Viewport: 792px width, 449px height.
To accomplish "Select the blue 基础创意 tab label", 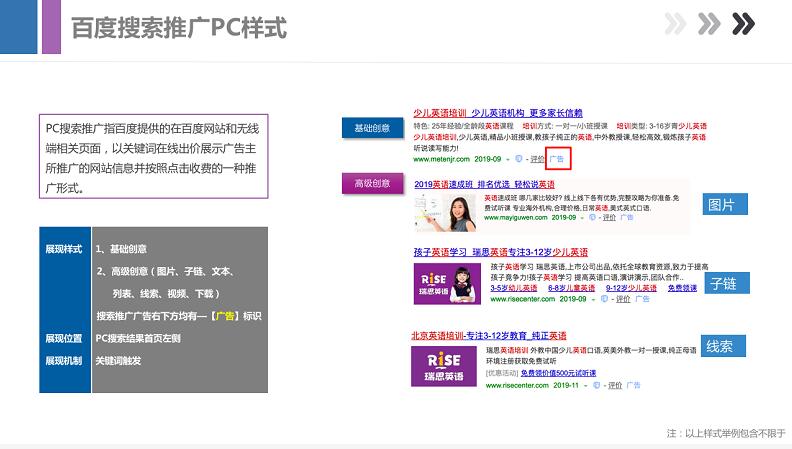I will click(371, 128).
